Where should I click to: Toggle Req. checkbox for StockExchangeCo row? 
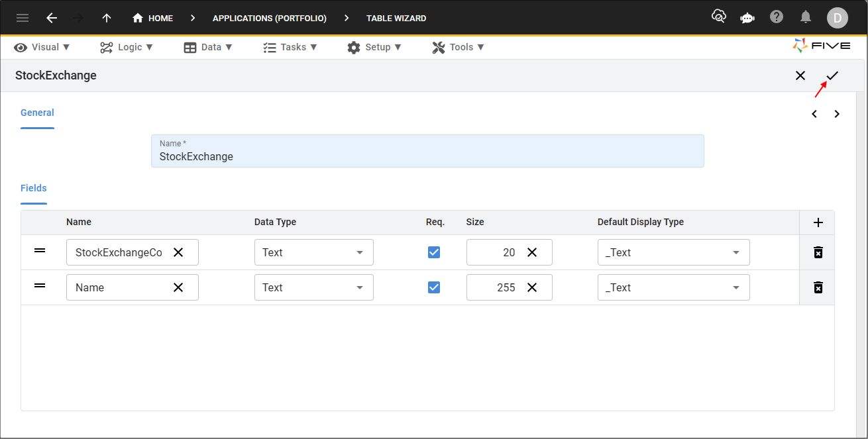[x=434, y=252]
